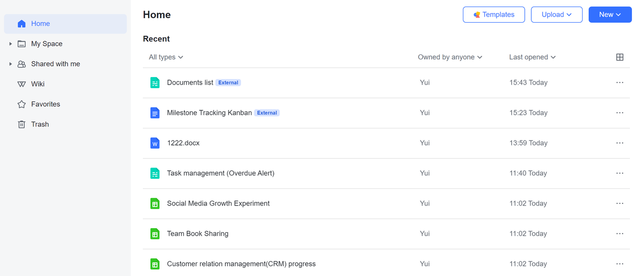
Task: Click the Documents list file icon
Action: point(155,83)
